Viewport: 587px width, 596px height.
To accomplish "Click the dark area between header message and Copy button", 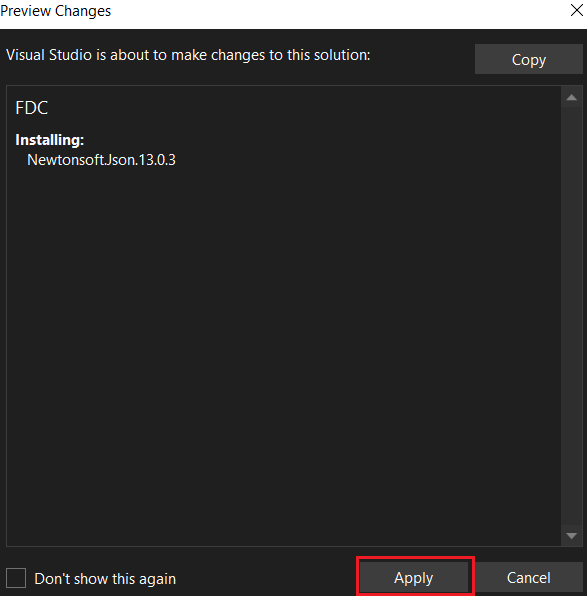I will click(422, 56).
